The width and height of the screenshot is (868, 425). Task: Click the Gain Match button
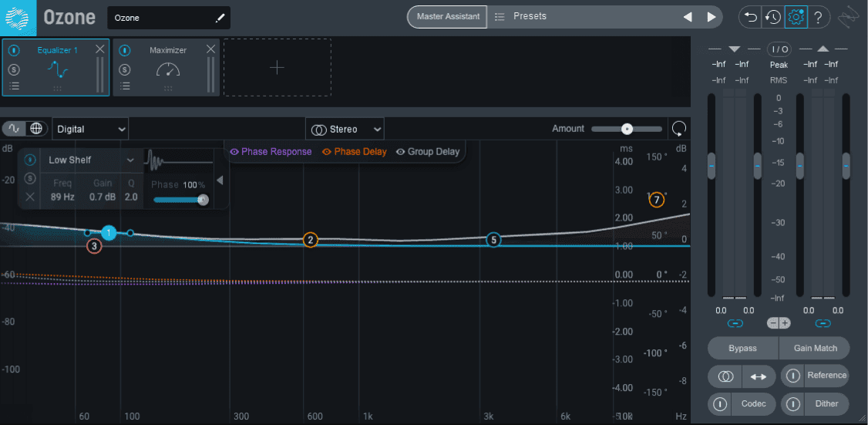[x=814, y=349]
